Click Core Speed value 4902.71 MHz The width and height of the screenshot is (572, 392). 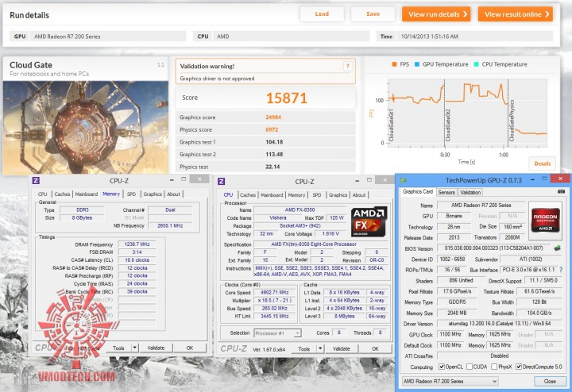pos(275,293)
